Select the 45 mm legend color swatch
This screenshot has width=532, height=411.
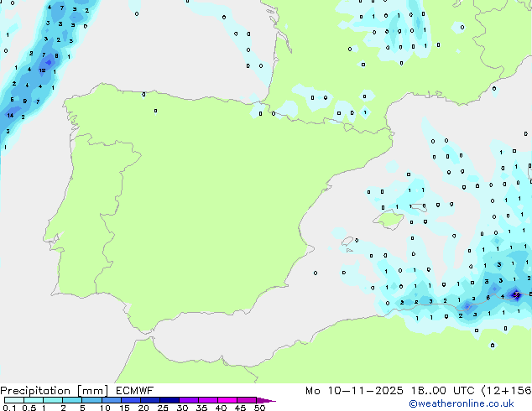pos(247,400)
